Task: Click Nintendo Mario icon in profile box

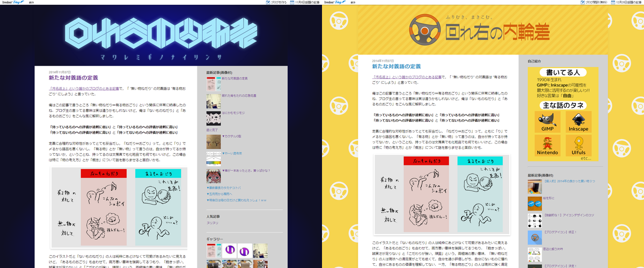Action: point(547,145)
